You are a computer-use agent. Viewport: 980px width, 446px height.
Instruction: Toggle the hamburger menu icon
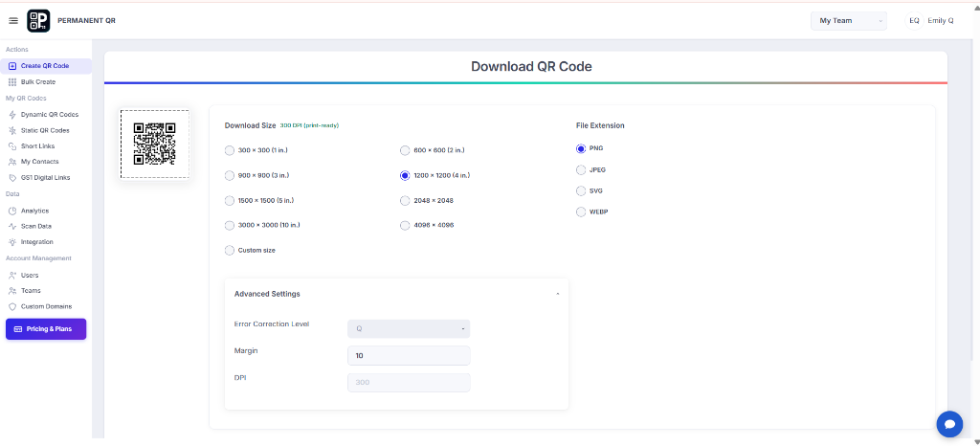(x=13, y=21)
